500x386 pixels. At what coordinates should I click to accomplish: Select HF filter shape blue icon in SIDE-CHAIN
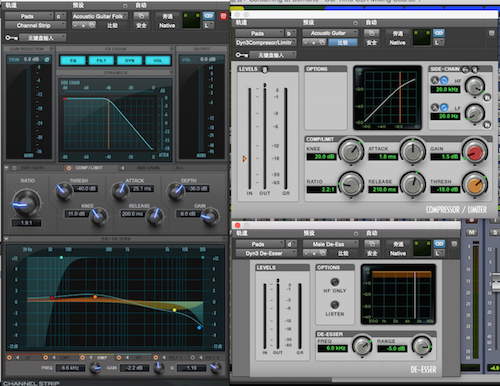point(444,80)
